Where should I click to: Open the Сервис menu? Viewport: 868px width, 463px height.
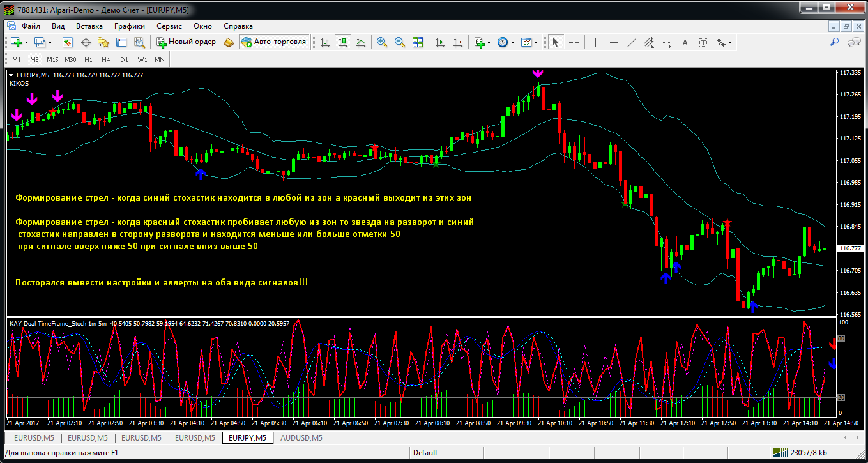pyautogui.click(x=169, y=26)
